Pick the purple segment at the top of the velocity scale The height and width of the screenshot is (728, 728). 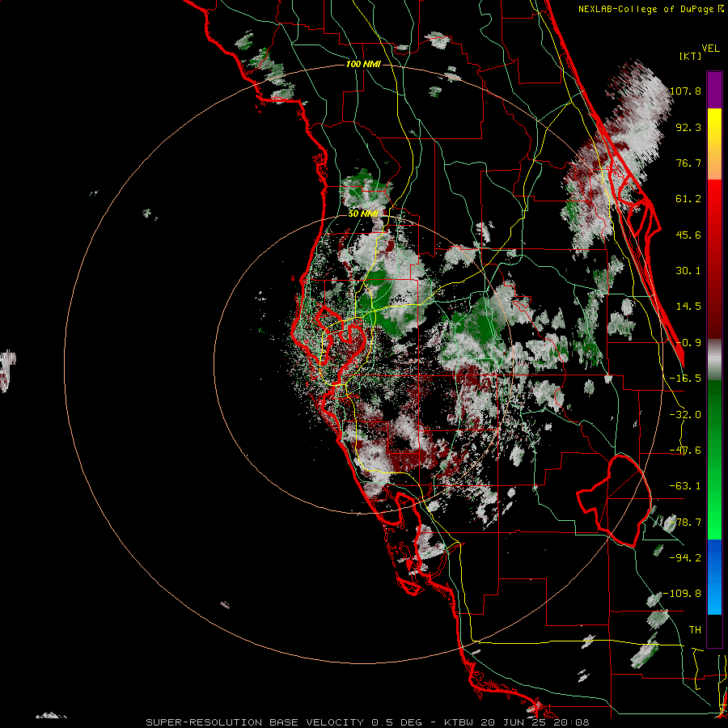tap(714, 90)
